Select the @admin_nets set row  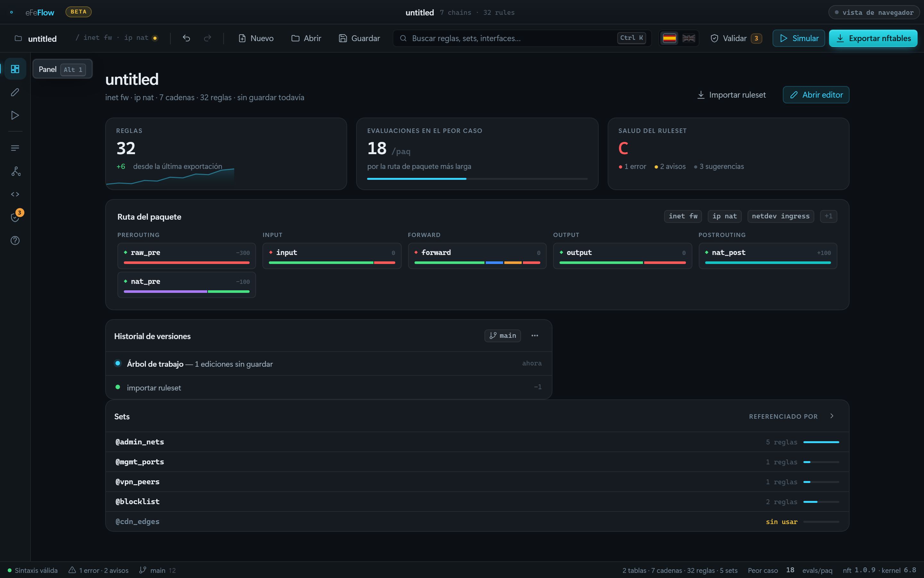pyautogui.click(x=477, y=442)
